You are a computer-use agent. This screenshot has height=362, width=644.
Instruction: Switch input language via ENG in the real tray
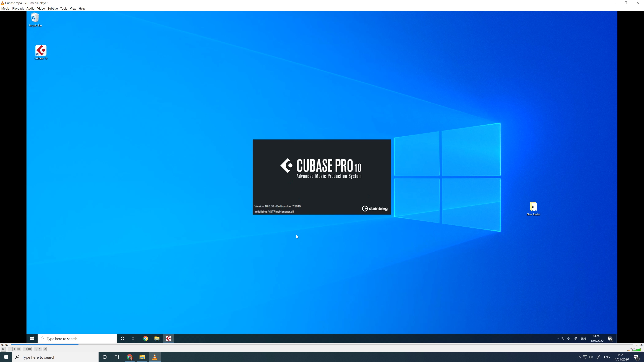click(607, 357)
